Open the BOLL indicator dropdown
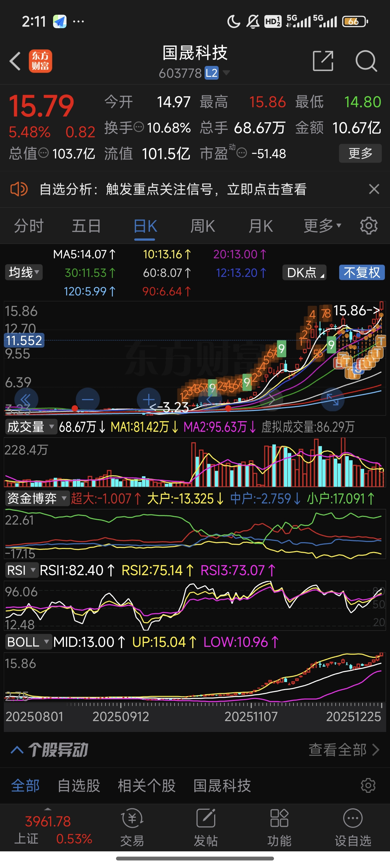Screen dimensions: 390x868 coord(28,642)
